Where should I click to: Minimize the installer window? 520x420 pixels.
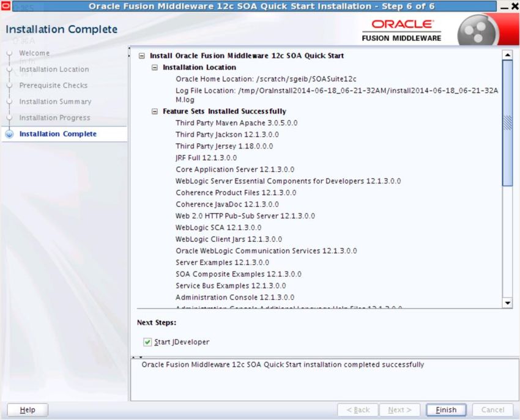pos(505,7)
